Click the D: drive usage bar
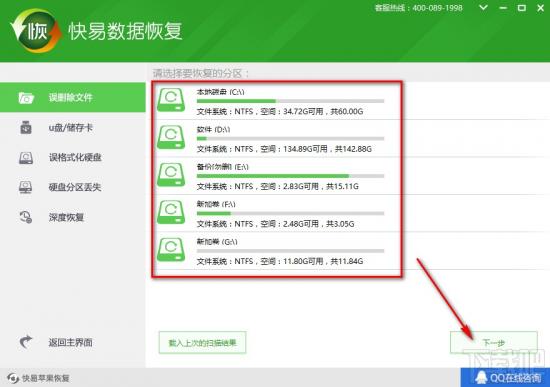550x387 pixels. coord(290,139)
